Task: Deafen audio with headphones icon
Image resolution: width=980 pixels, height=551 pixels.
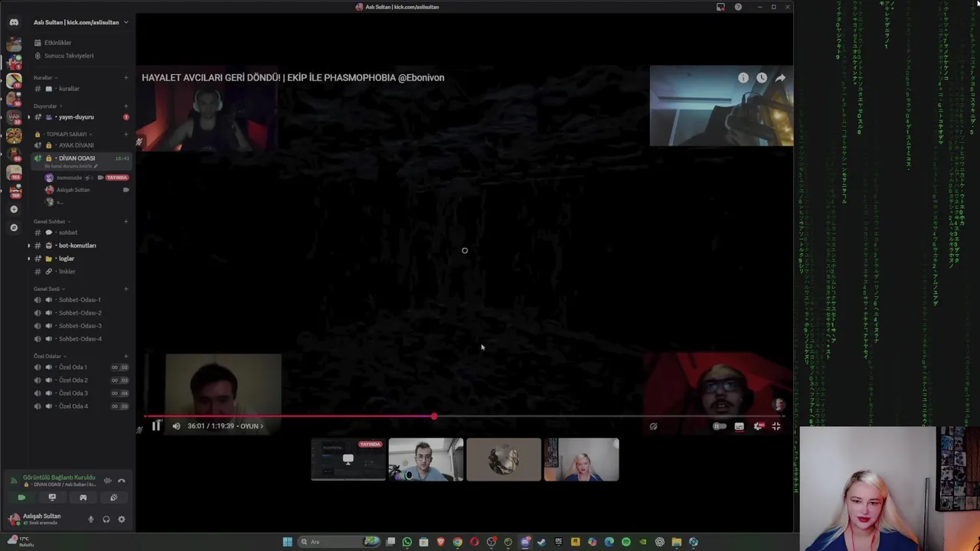Action: pyautogui.click(x=106, y=520)
